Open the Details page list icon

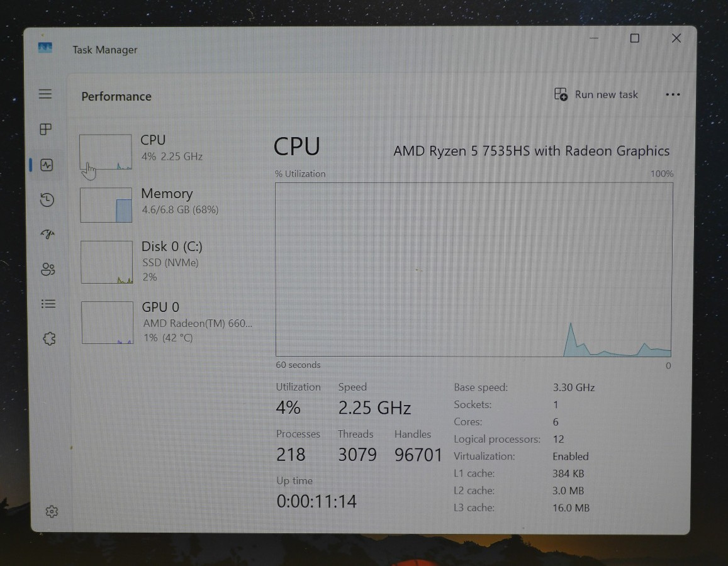coord(48,304)
